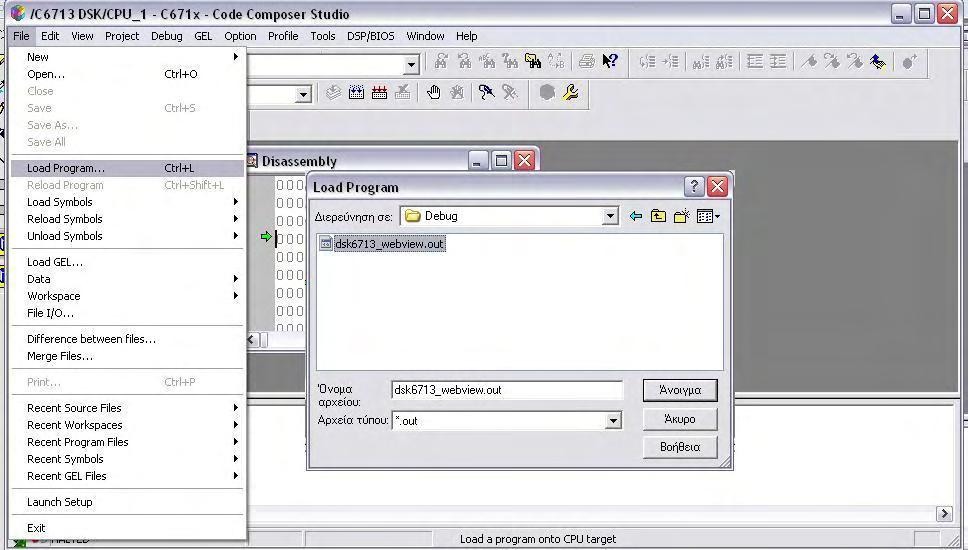This screenshot has width=968, height=550.
Task: Click the question mark help button in Load Program
Action: pyautogui.click(x=694, y=186)
